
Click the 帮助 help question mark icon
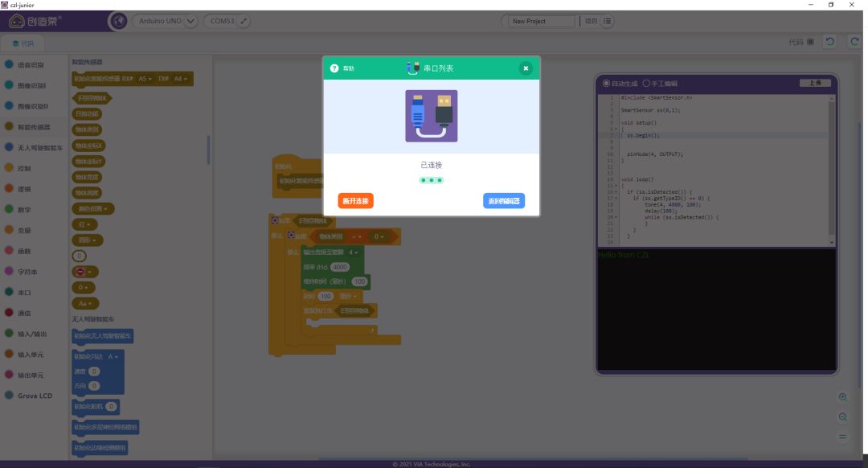tap(334, 68)
